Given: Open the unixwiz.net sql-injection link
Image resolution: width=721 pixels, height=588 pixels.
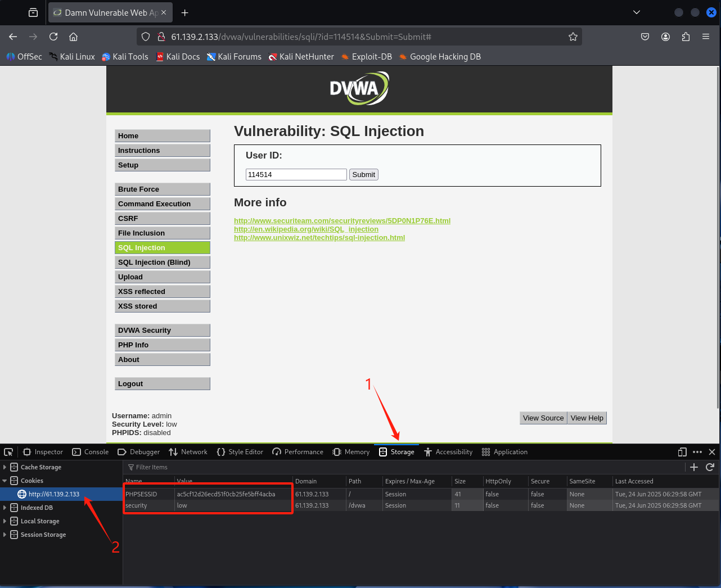Looking at the screenshot, I should coord(319,237).
